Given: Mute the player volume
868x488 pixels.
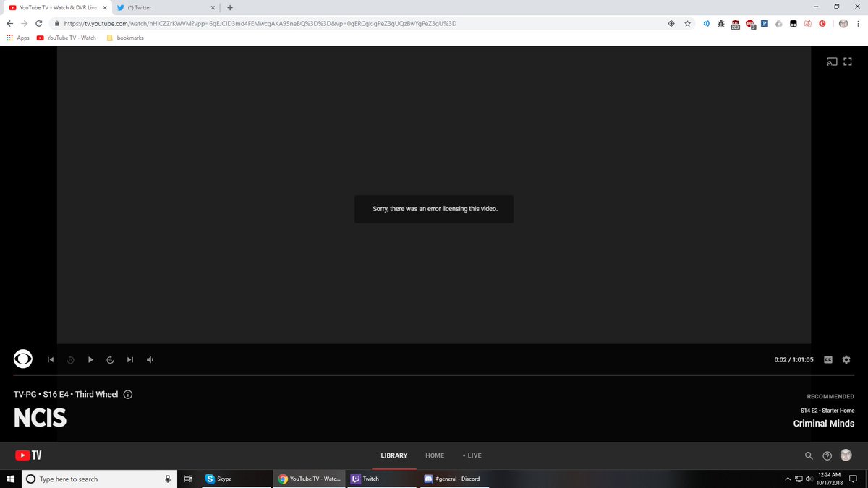Looking at the screenshot, I should 150,359.
